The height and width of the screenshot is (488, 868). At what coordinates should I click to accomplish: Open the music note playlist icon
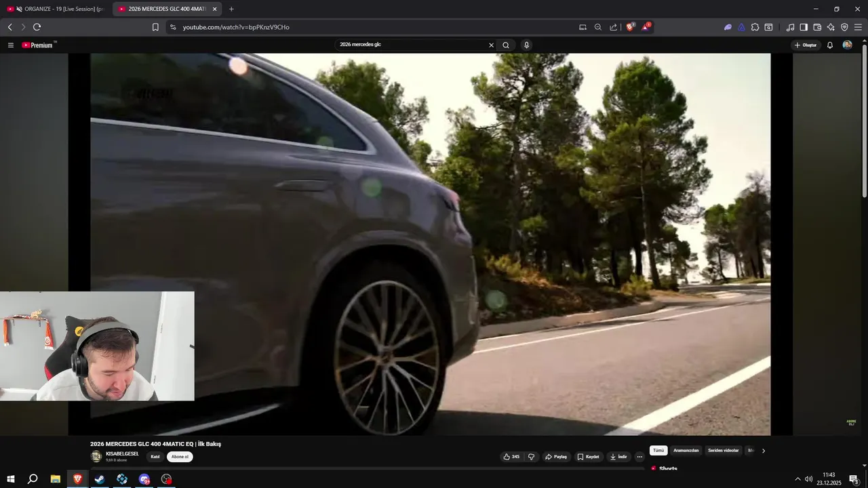point(790,27)
